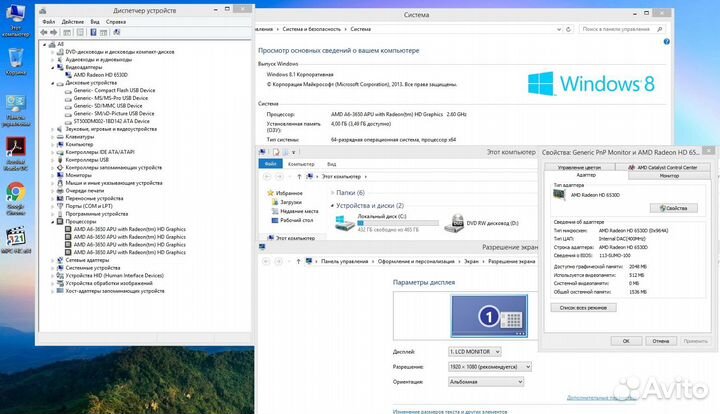
Task: Select Рабочий стол in explorer navigation pane
Action: 296,220
